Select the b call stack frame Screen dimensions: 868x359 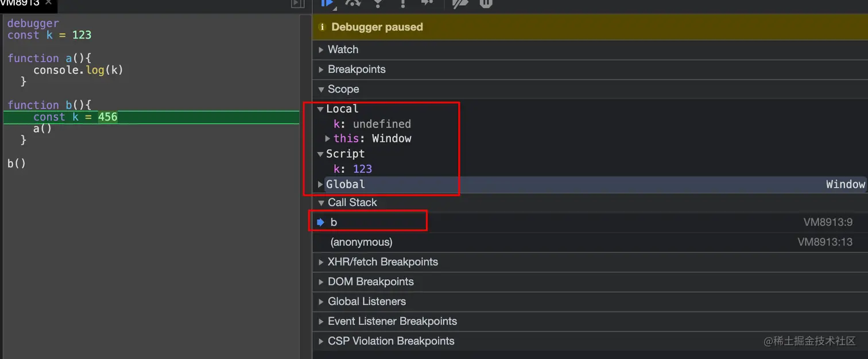coord(590,222)
